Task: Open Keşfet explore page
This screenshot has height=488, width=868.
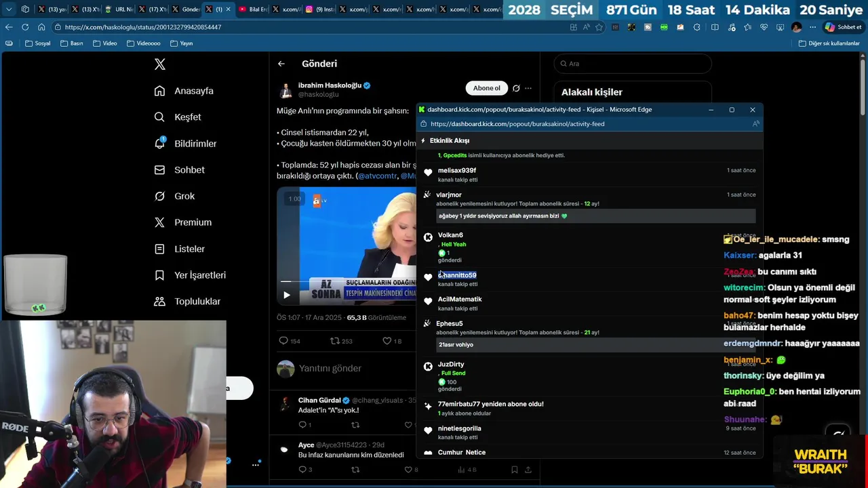Action: click(178, 117)
